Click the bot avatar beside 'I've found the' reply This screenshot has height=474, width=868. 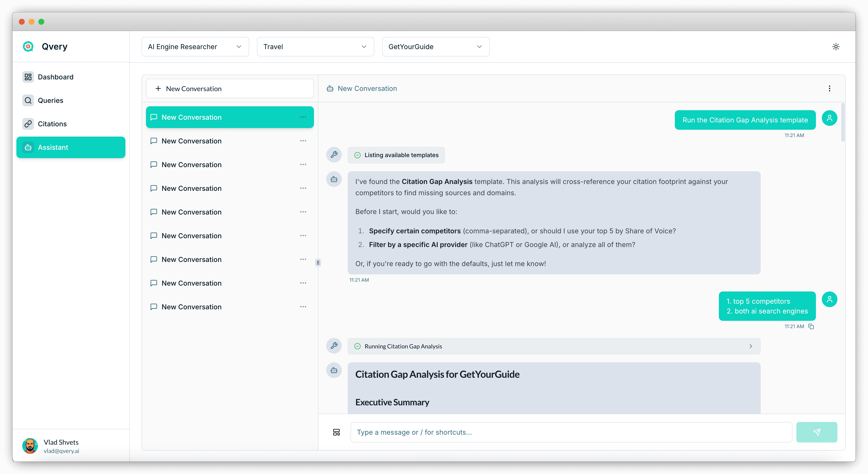(334, 179)
